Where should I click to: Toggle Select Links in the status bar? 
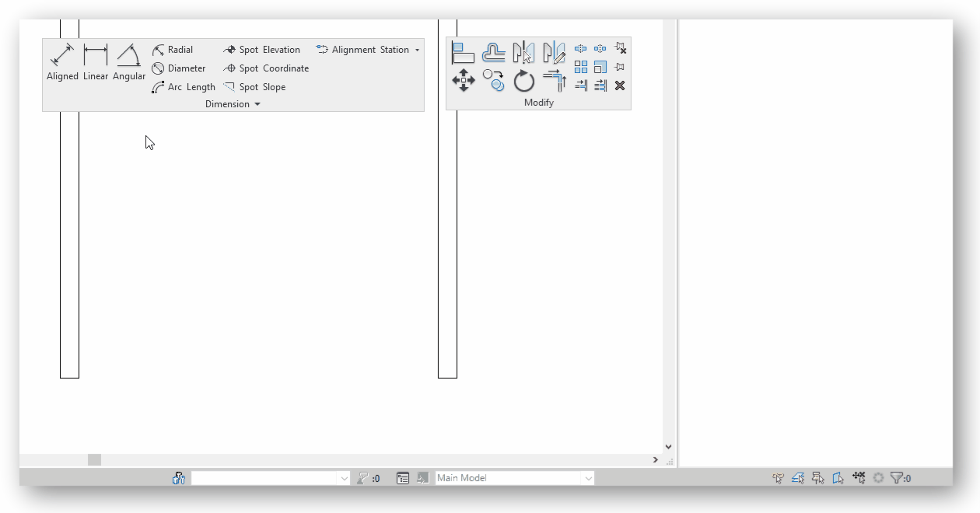779,478
